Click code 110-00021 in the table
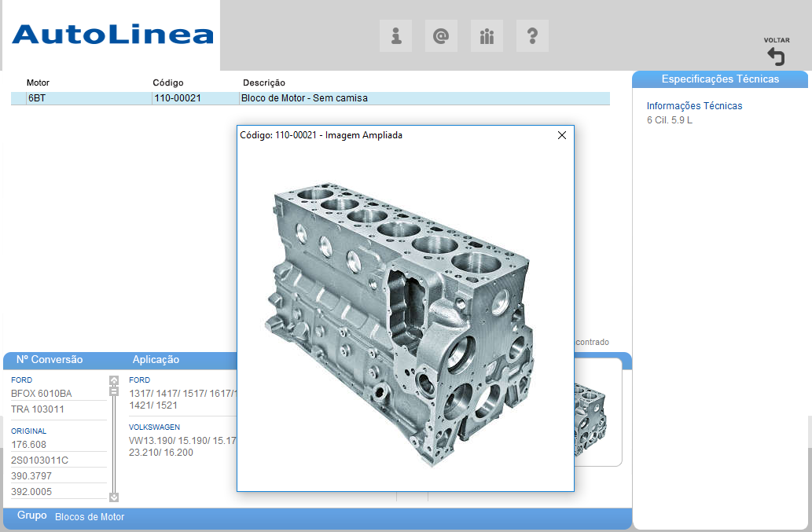 (178, 98)
